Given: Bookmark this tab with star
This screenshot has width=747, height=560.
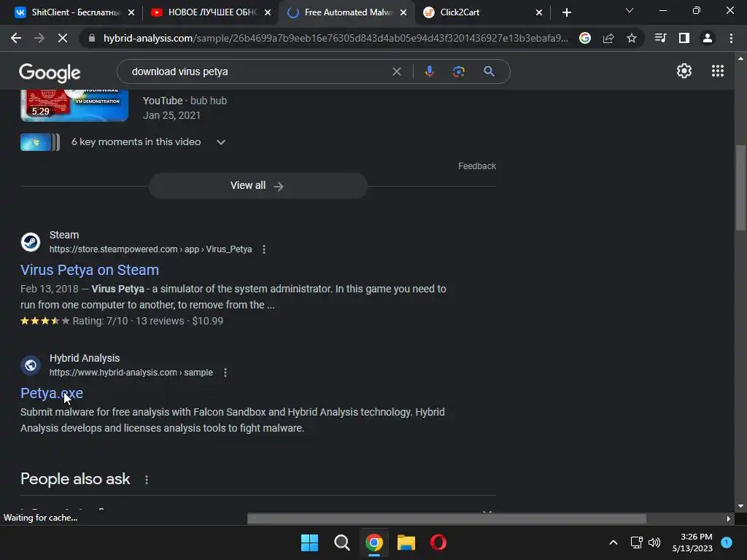Looking at the screenshot, I should click(x=632, y=38).
